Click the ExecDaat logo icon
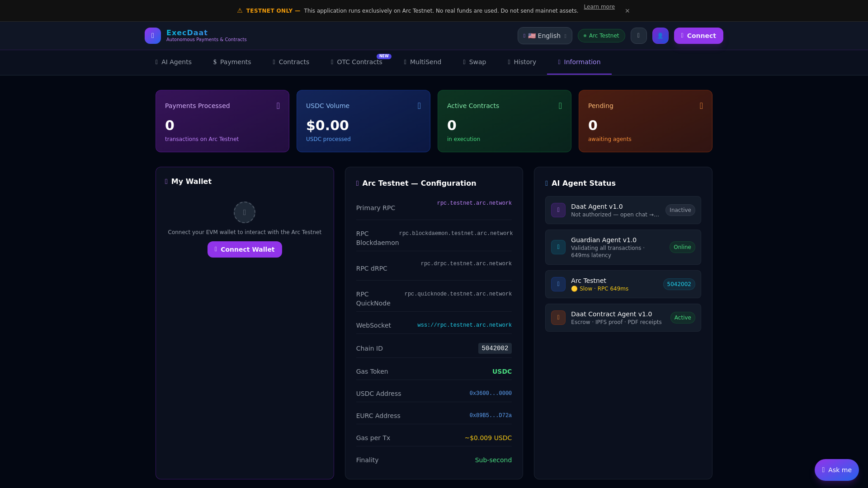The height and width of the screenshot is (488, 868). click(153, 36)
